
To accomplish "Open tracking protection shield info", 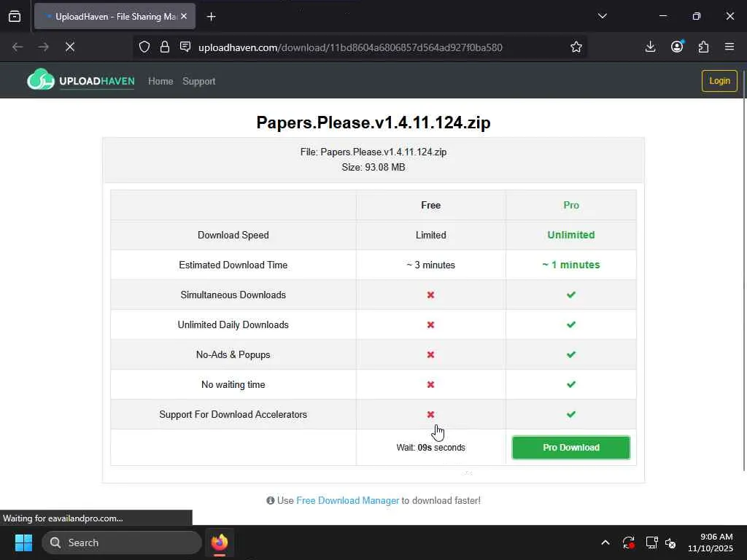I will point(144,47).
